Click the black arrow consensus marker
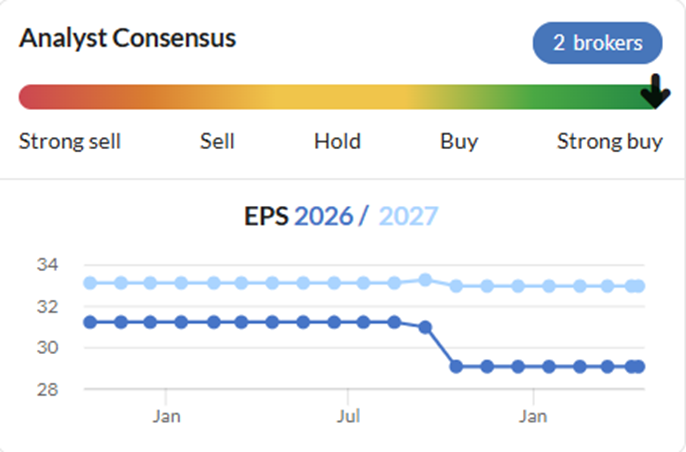 (655, 93)
